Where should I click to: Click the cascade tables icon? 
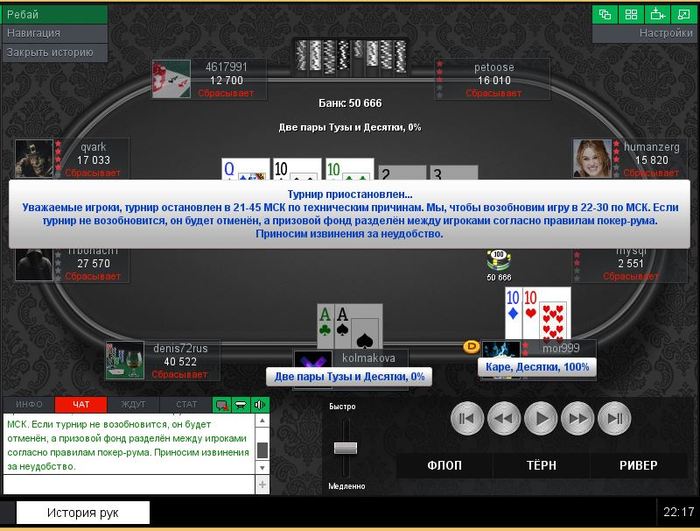pos(605,14)
